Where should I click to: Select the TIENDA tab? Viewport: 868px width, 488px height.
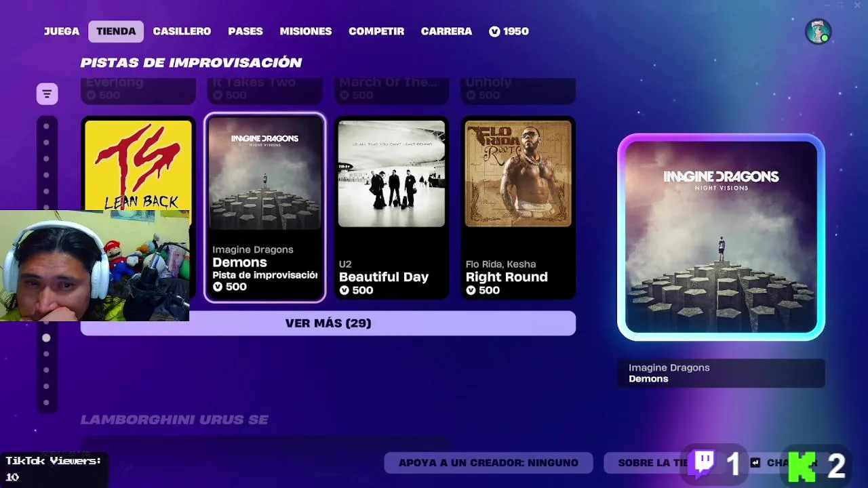click(116, 31)
